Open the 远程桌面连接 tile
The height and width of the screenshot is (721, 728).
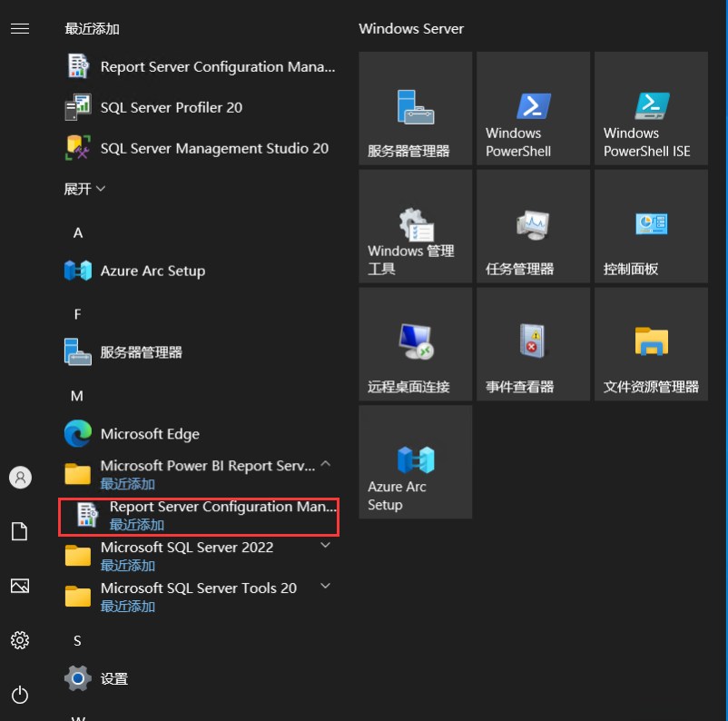point(416,344)
